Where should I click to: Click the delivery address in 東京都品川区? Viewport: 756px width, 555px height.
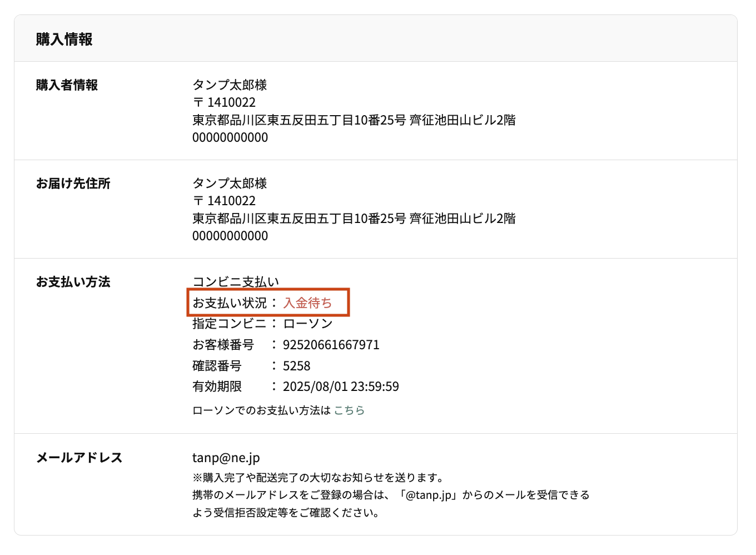pyautogui.click(x=354, y=120)
